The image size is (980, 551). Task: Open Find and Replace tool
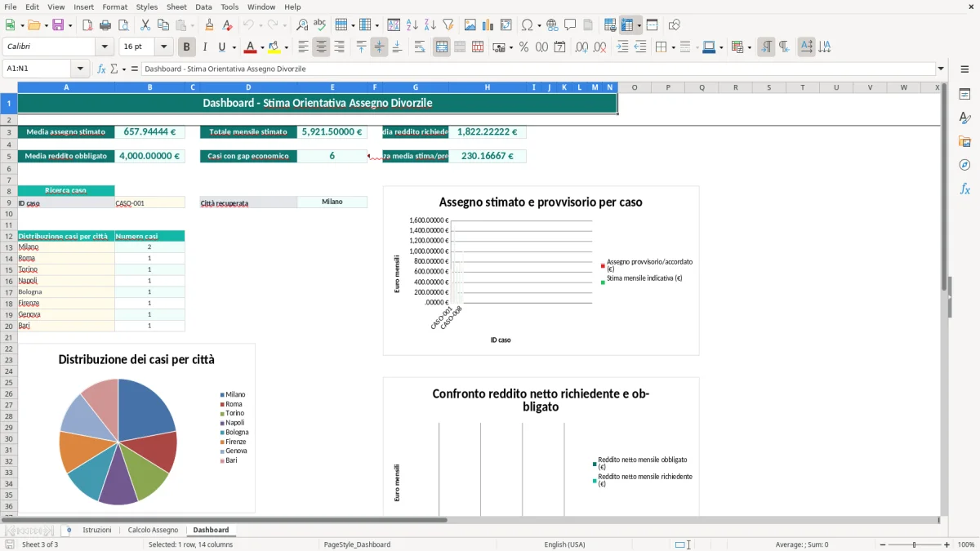coord(302,25)
